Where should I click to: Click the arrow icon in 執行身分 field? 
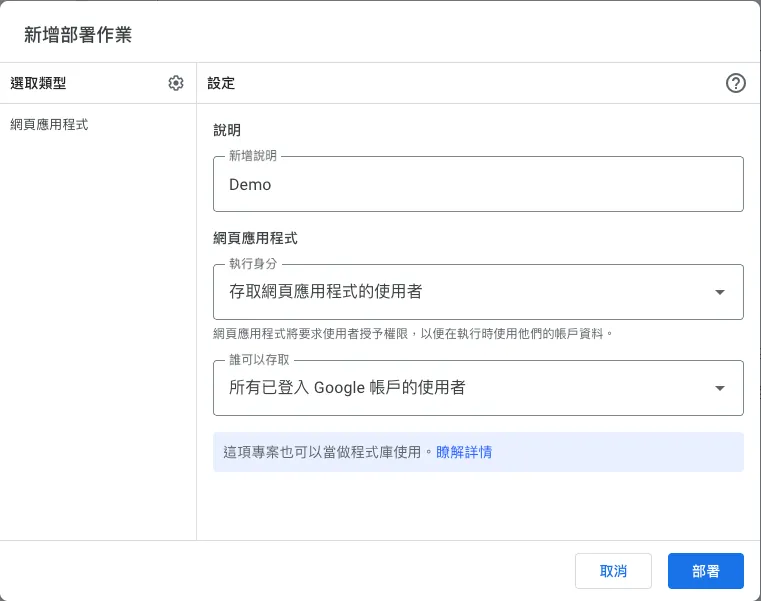click(719, 292)
